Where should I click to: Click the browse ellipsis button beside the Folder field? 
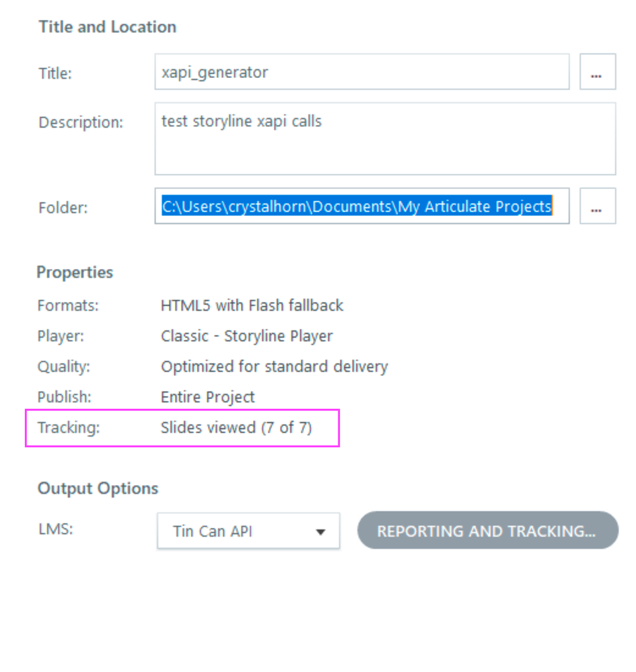pyautogui.click(x=597, y=207)
